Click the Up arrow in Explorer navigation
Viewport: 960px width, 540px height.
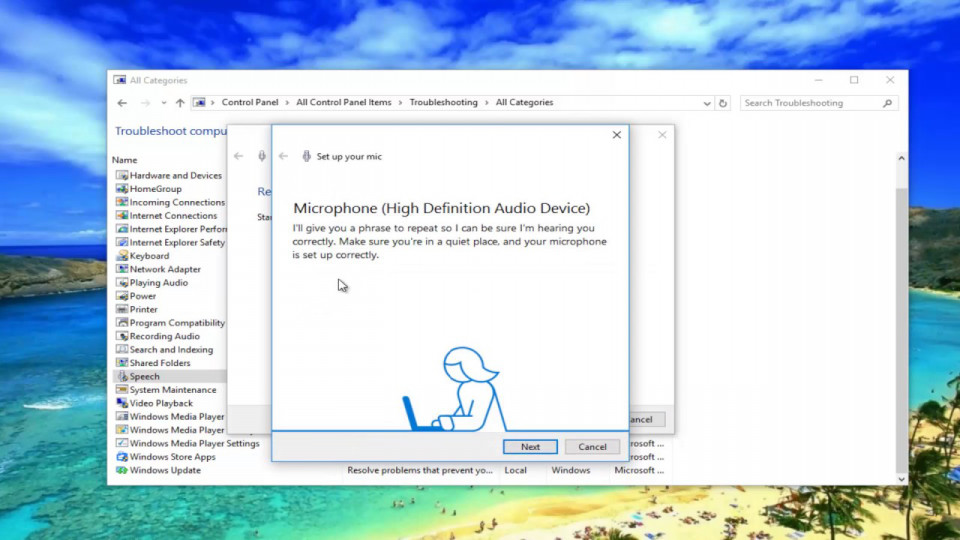tap(180, 103)
